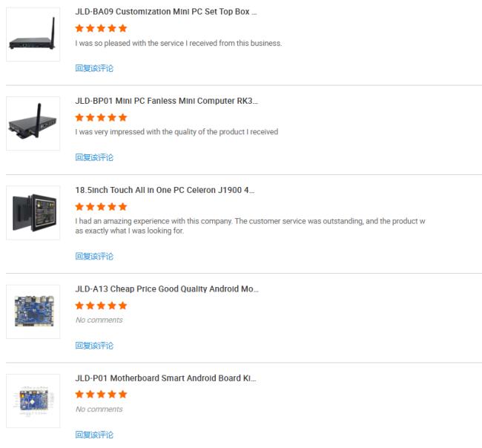Open the 18.5inch Touch All in One thumbnail
The width and height of the screenshot is (482, 448).
click(x=33, y=213)
